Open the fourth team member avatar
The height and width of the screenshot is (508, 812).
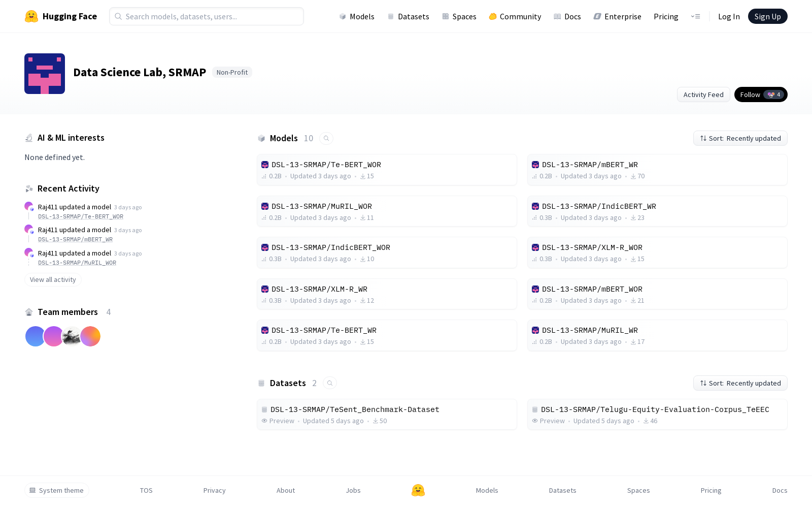coord(90,336)
